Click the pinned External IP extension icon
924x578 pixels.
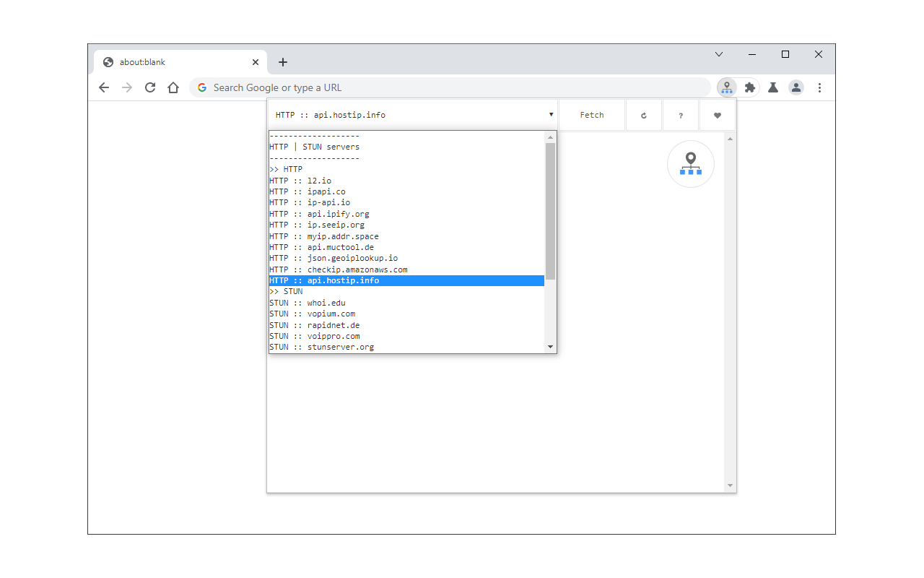click(x=727, y=87)
